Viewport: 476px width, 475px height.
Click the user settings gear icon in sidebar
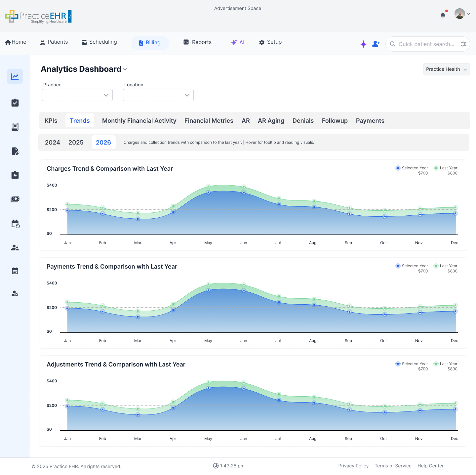[x=15, y=293]
